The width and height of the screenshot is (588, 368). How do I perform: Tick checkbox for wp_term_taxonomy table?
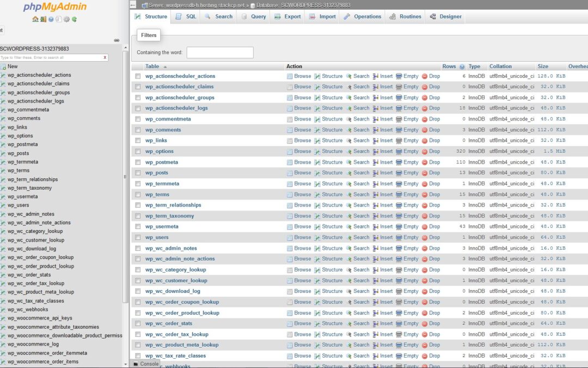(138, 216)
